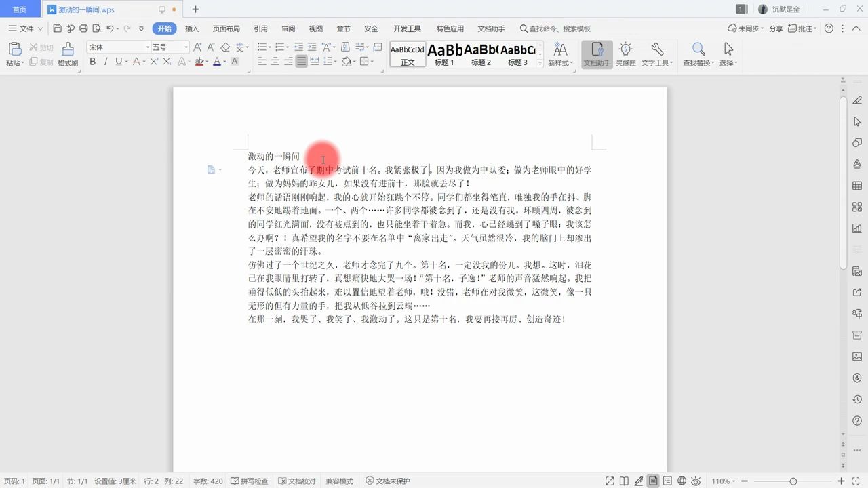Click the 未同步 sync button
The image size is (868, 488).
[x=746, y=28]
